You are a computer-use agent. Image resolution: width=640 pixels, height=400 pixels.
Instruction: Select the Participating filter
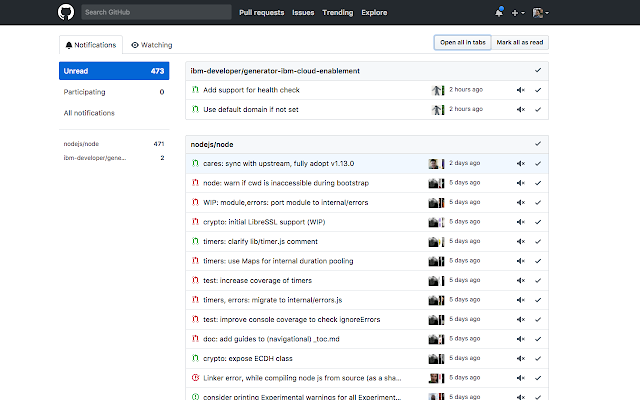[x=114, y=92]
